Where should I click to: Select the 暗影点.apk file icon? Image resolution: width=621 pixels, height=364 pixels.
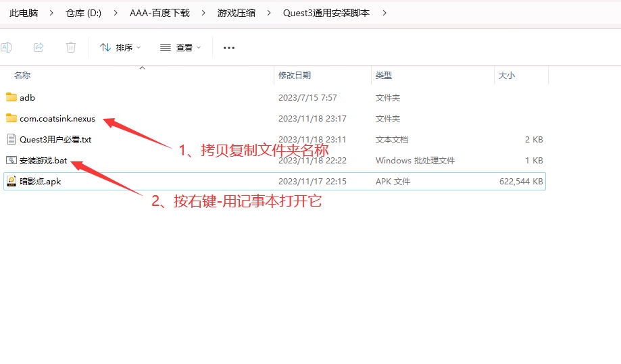click(11, 181)
